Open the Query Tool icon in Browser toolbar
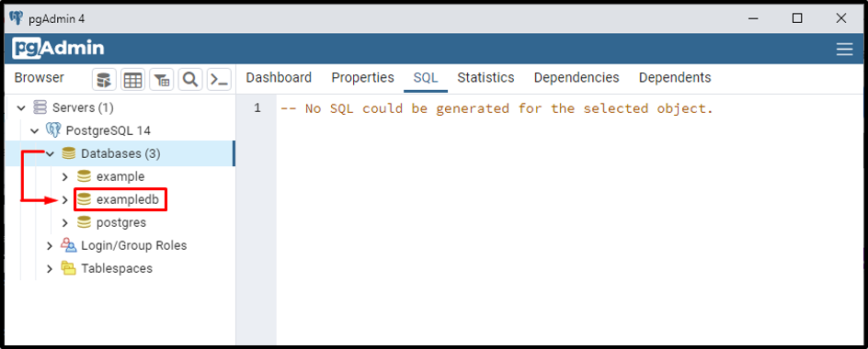Screen dimensions: 868x349 click(x=104, y=80)
